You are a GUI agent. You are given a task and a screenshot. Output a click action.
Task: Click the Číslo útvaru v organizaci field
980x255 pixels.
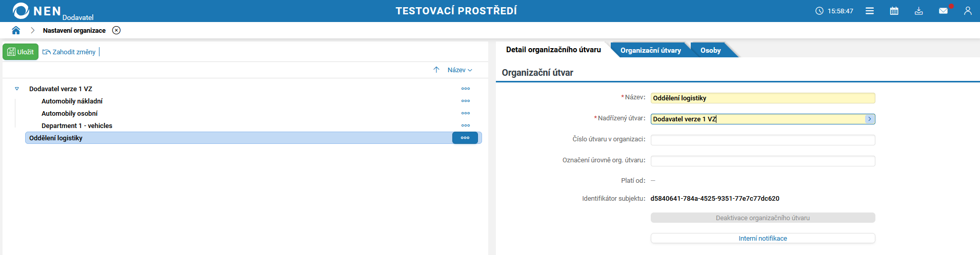763,140
